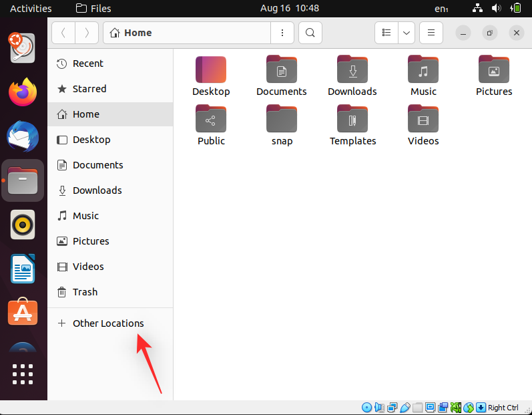532x415 pixels.
Task: Select the Music folder icon
Action: 423,70
